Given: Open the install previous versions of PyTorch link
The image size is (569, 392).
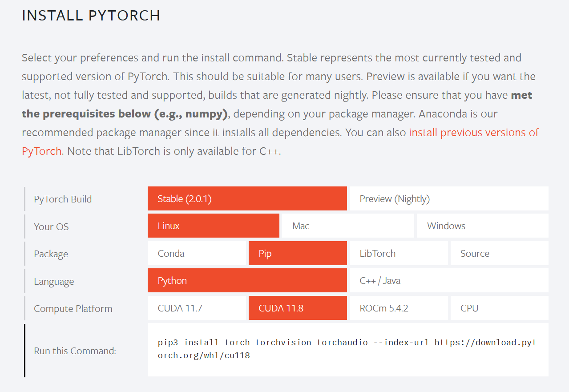Looking at the screenshot, I should [280, 141].
